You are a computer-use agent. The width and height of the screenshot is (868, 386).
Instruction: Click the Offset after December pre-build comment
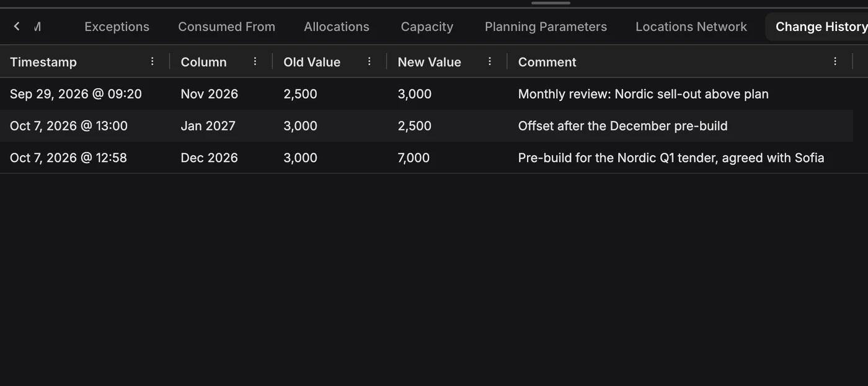pos(622,126)
